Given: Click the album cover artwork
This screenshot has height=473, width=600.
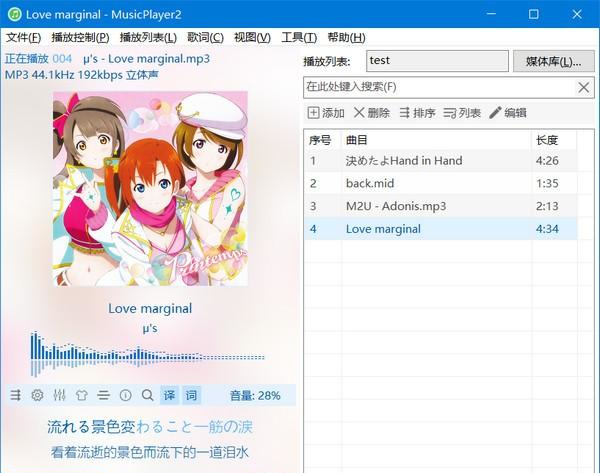Looking at the screenshot, I should 150,188.
